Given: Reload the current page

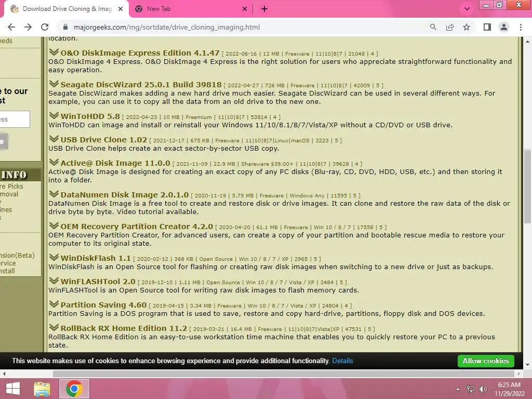Looking at the screenshot, I should pos(45,27).
